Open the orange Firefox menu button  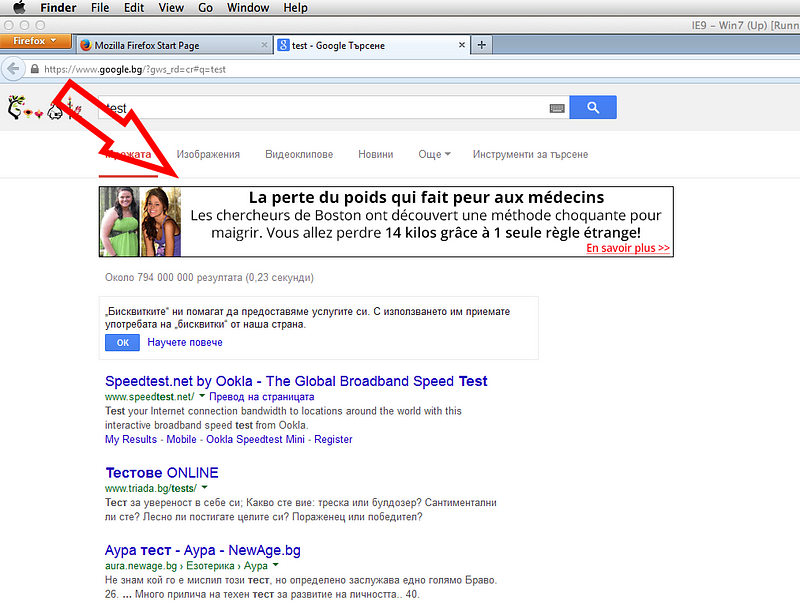(36, 41)
